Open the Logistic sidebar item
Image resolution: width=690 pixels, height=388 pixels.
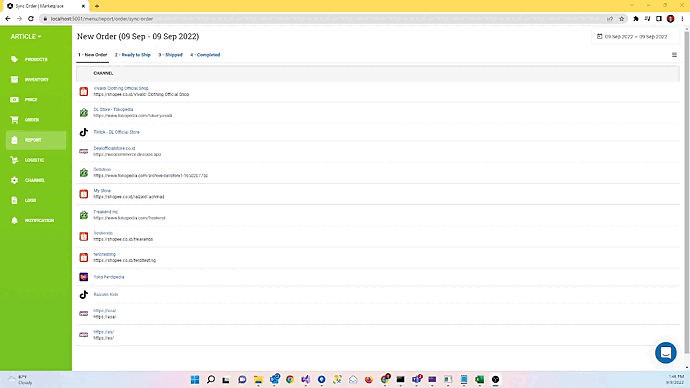(36, 160)
